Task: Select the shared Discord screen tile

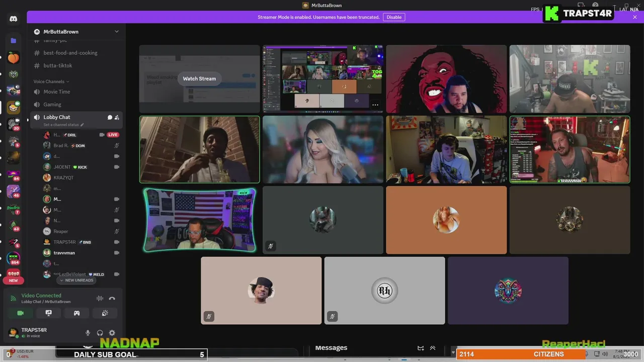Action: point(323,79)
